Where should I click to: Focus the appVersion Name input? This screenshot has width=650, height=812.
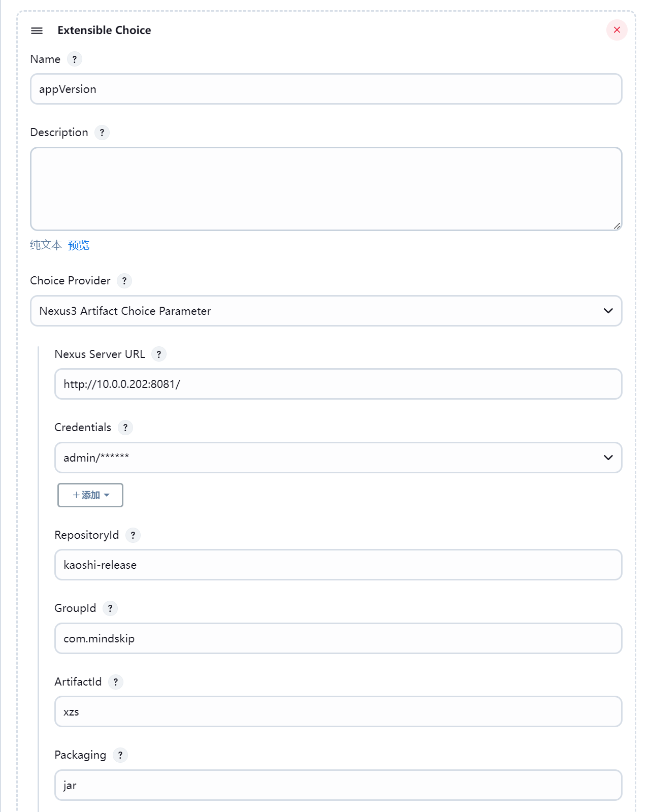coord(326,89)
